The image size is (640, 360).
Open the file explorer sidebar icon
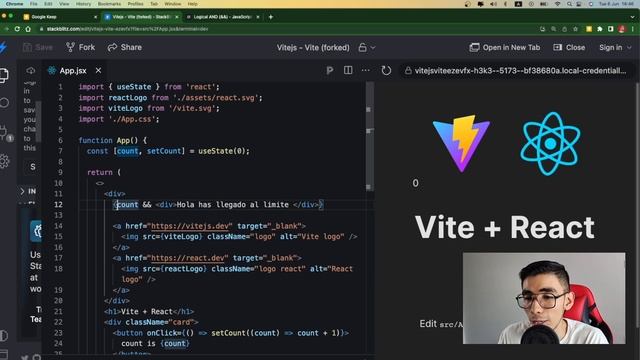click(4, 75)
